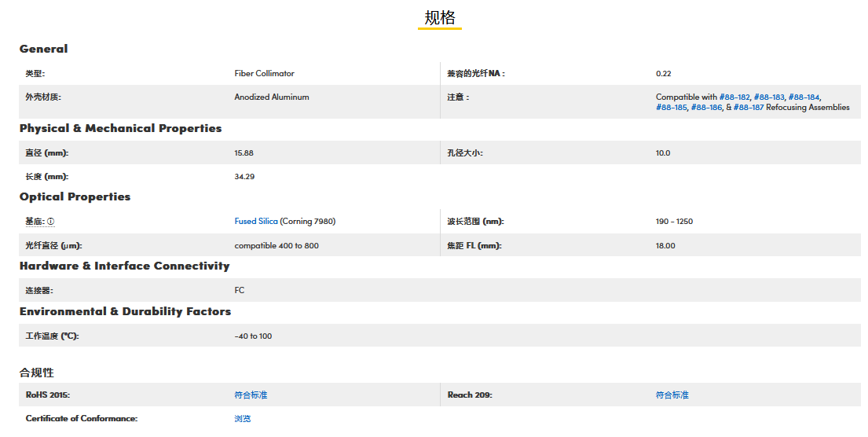Viewport: 868px width, 437px height.
Task: Click the 合规性 section heading
Action: (37, 372)
